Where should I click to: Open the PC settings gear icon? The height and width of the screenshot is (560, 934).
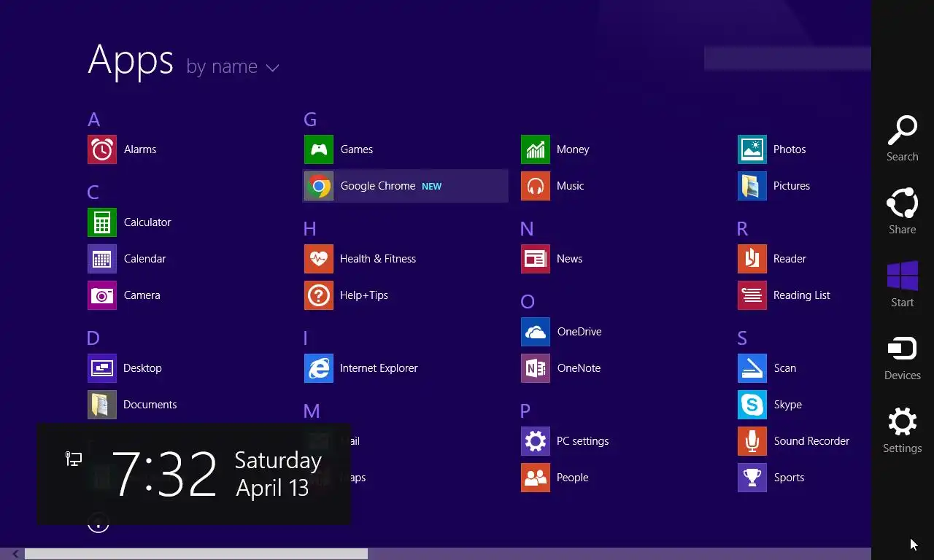[536, 441]
